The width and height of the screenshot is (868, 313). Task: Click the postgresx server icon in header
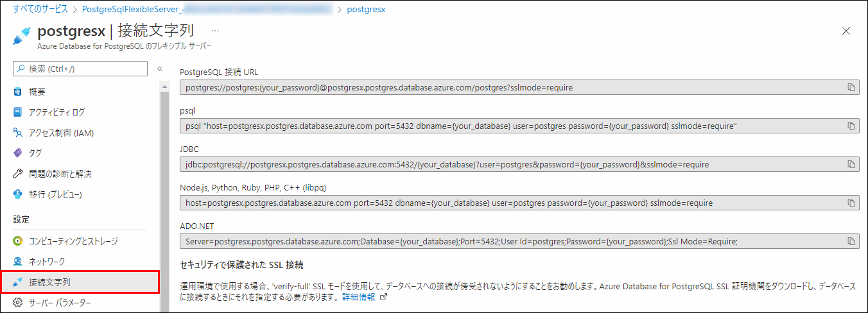pyautogui.click(x=21, y=36)
